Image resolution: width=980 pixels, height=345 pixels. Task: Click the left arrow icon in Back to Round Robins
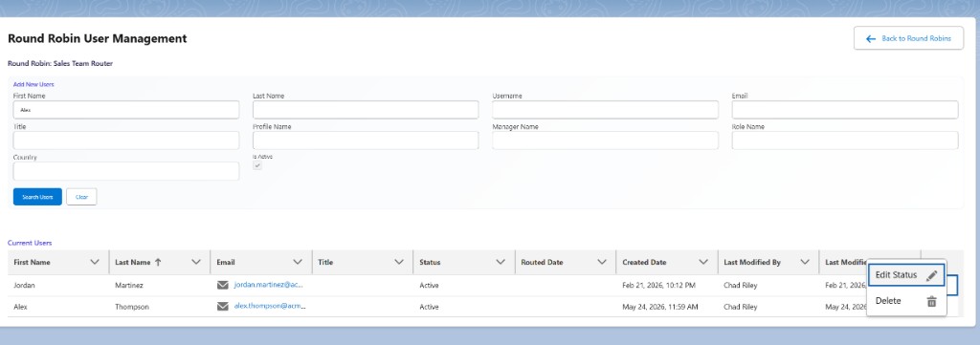[x=871, y=38]
